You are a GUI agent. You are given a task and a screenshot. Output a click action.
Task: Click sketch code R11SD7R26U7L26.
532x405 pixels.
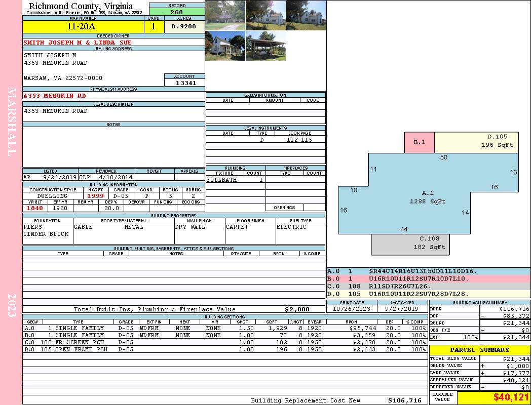pos(400,287)
